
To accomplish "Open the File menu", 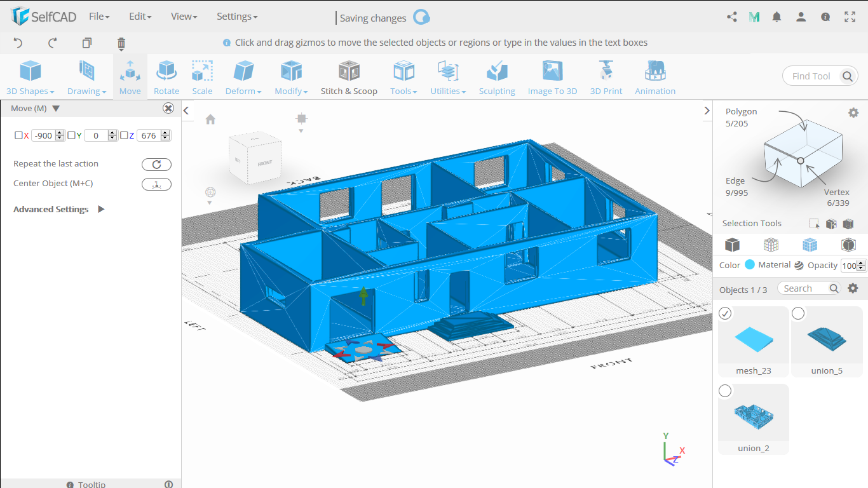I will click(x=99, y=17).
